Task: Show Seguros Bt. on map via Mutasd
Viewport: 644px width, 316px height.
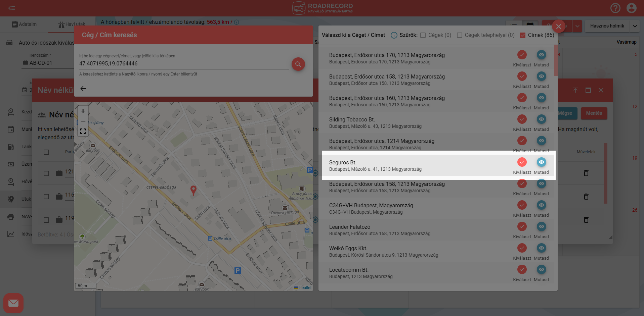Action: [541, 162]
